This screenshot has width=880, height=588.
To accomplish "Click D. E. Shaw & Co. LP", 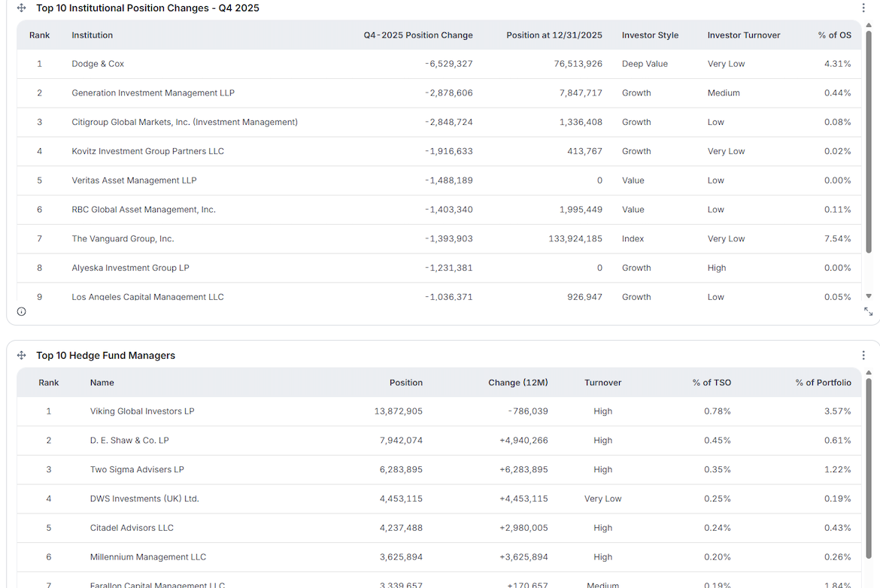I will tap(129, 441).
